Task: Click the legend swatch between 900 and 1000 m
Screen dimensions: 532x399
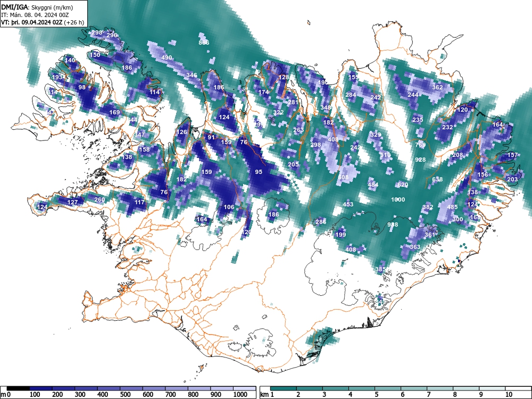Action: pyautogui.click(x=222, y=388)
